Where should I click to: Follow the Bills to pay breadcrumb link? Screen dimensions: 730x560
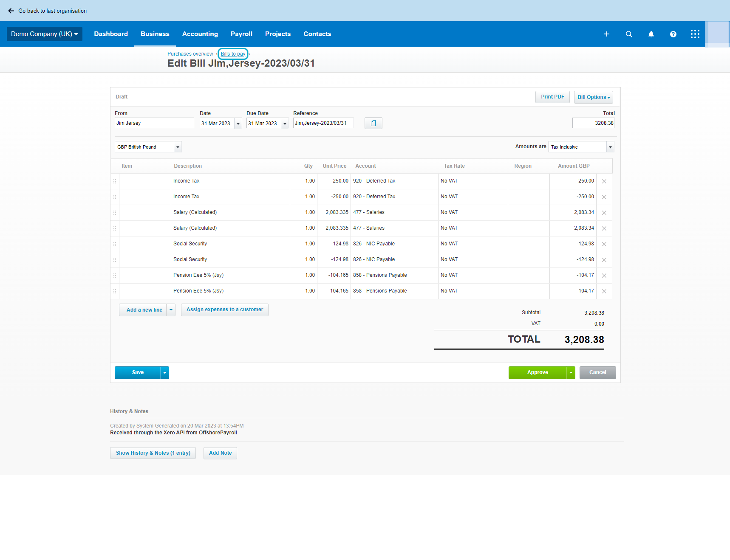click(233, 54)
